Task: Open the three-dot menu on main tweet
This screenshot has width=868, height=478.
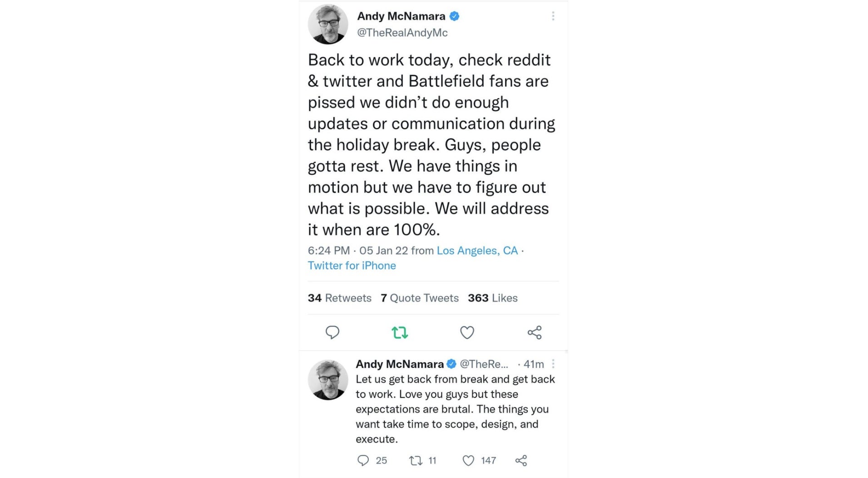Action: (553, 16)
